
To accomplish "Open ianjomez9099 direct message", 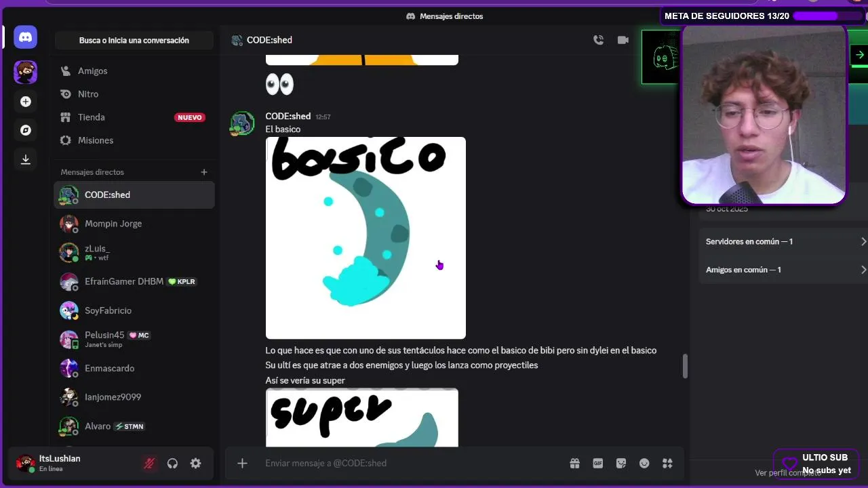I will tap(134, 397).
